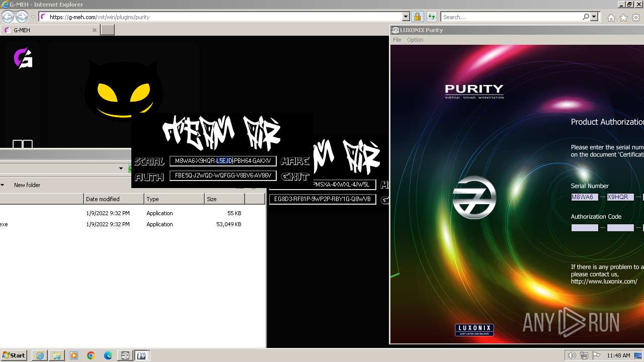Image resolution: width=644 pixels, height=362 pixels.
Task: Click the second Serial Number box X9HQR
Action: pyautogui.click(x=620, y=197)
